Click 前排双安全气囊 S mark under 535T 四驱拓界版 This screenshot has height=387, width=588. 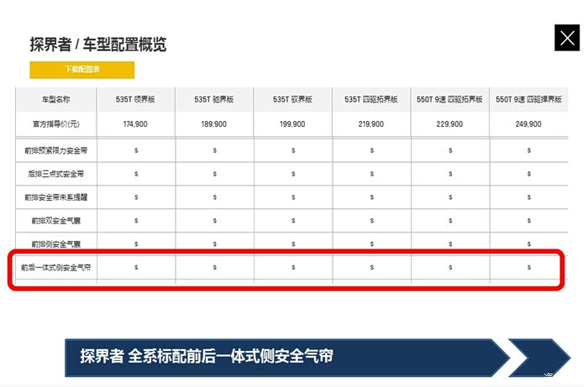click(371, 221)
